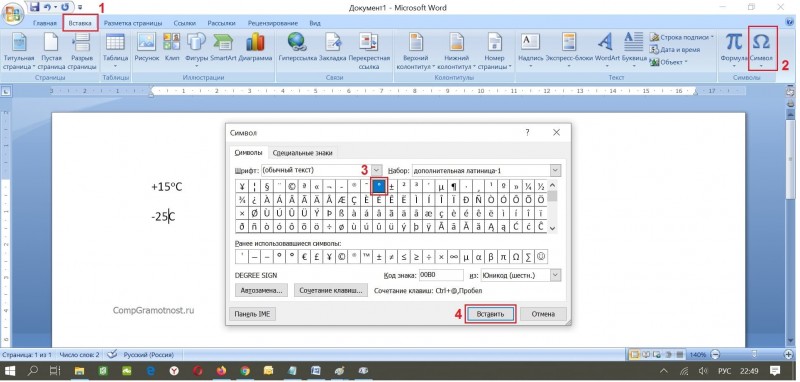This screenshot has width=800, height=382.
Task: Insert a Рисунок picture
Action: [x=147, y=47]
